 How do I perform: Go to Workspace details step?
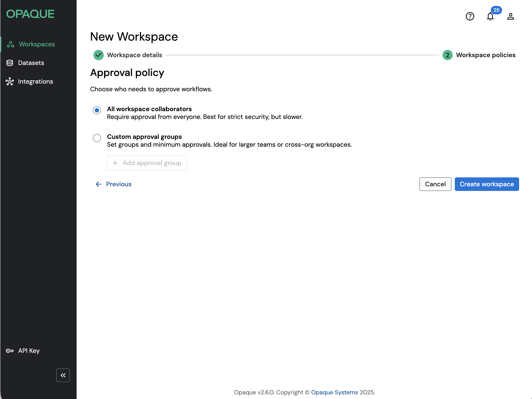point(135,55)
